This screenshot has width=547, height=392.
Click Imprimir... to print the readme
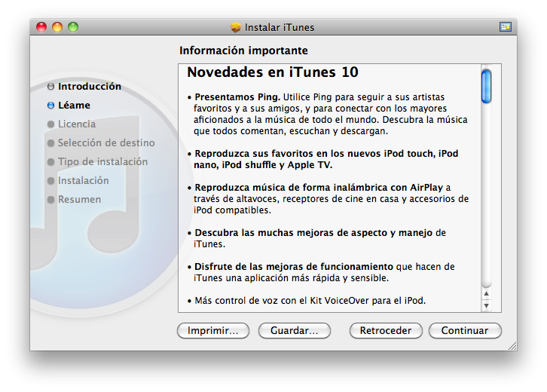(x=213, y=331)
